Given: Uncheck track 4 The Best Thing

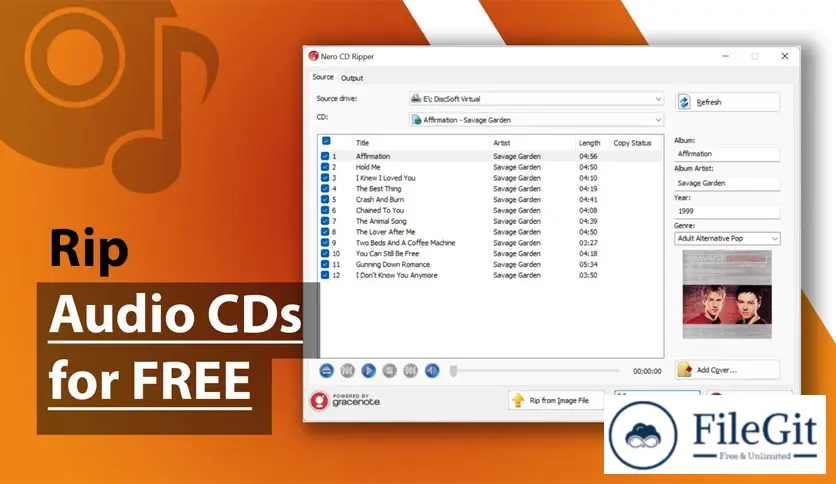Looking at the screenshot, I should click(x=325, y=188).
